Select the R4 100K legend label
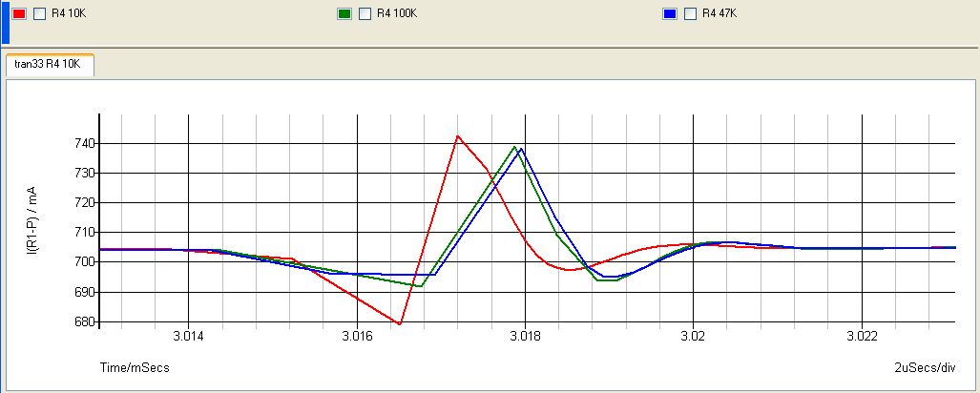This screenshot has height=393, width=980. tap(396, 14)
